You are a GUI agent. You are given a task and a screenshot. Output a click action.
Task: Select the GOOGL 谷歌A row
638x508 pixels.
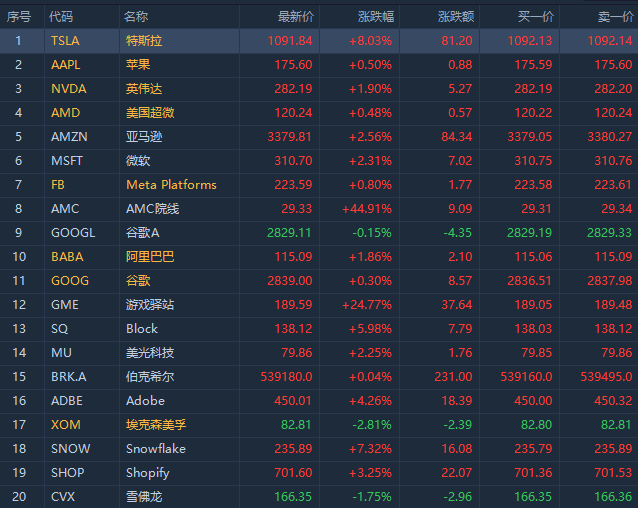coord(319,233)
